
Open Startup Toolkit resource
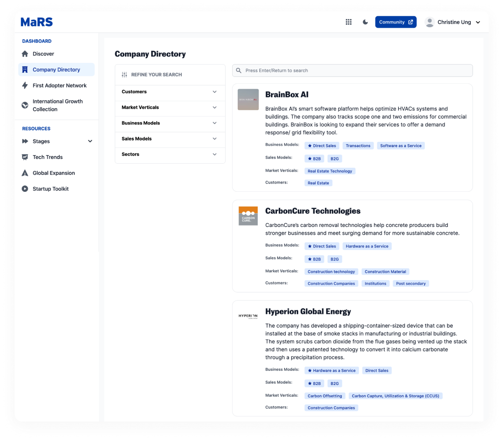[56, 189]
